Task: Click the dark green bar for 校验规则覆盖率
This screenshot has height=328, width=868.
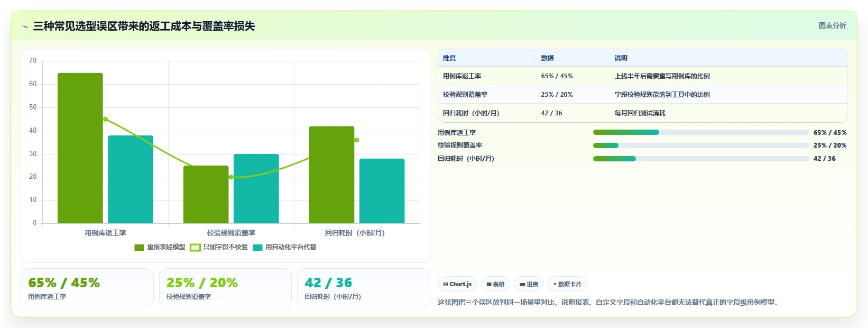Action: [x=206, y=194]
